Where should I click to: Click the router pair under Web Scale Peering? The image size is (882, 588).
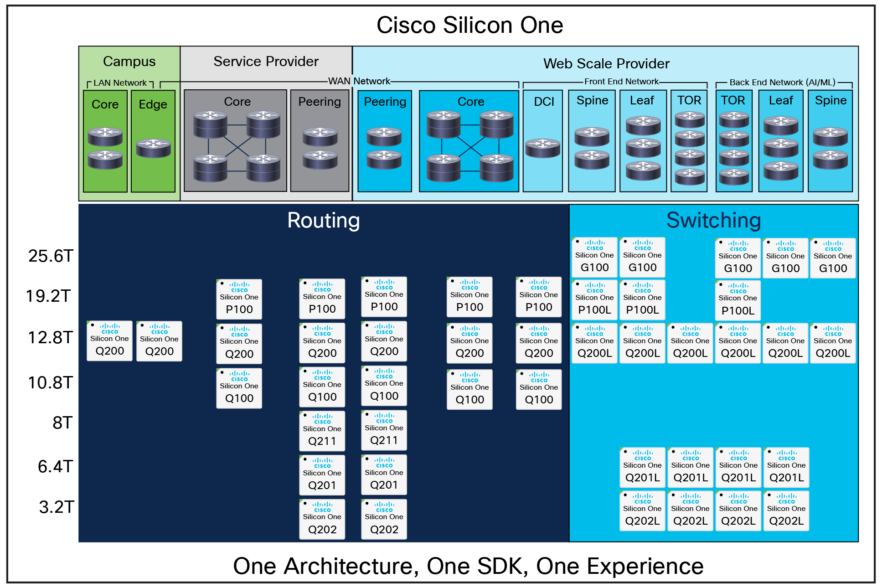click(x=384, y=148)
